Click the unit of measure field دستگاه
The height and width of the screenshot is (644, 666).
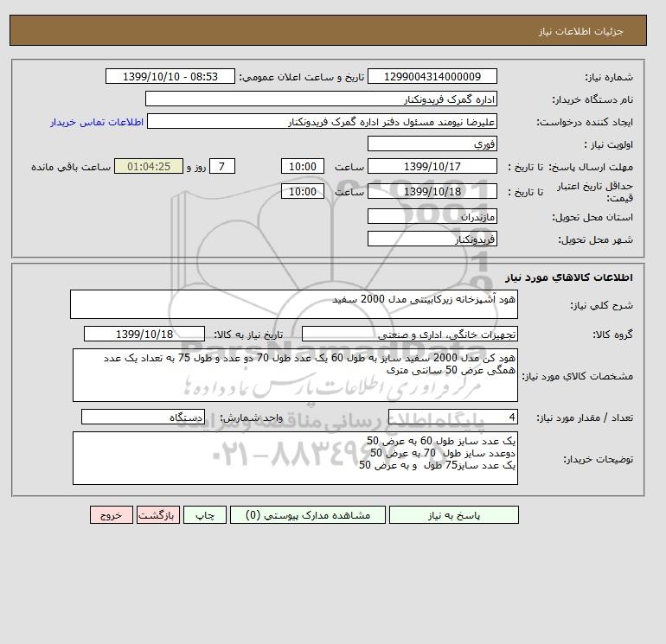pyautogui.click(x=143, y=417)
